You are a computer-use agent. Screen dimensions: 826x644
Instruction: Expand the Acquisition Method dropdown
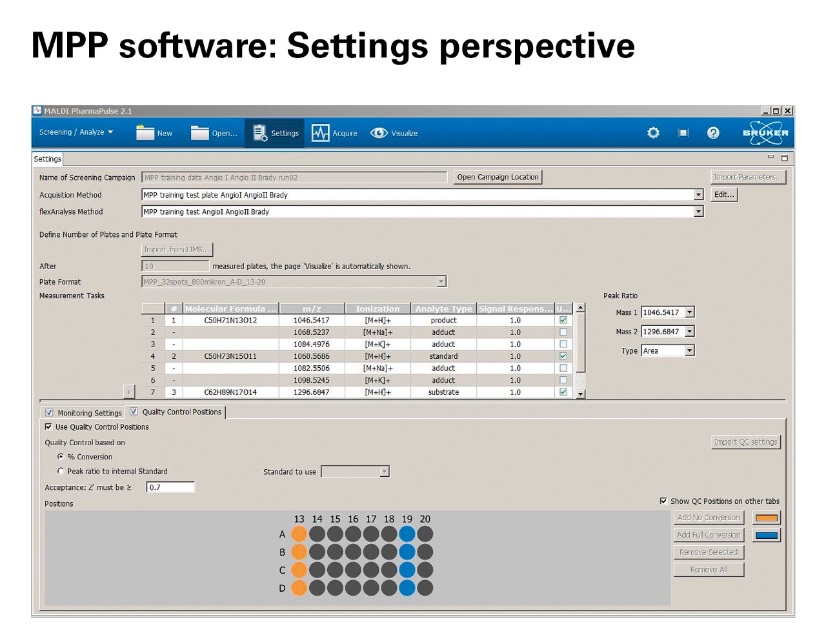point(698,195)
